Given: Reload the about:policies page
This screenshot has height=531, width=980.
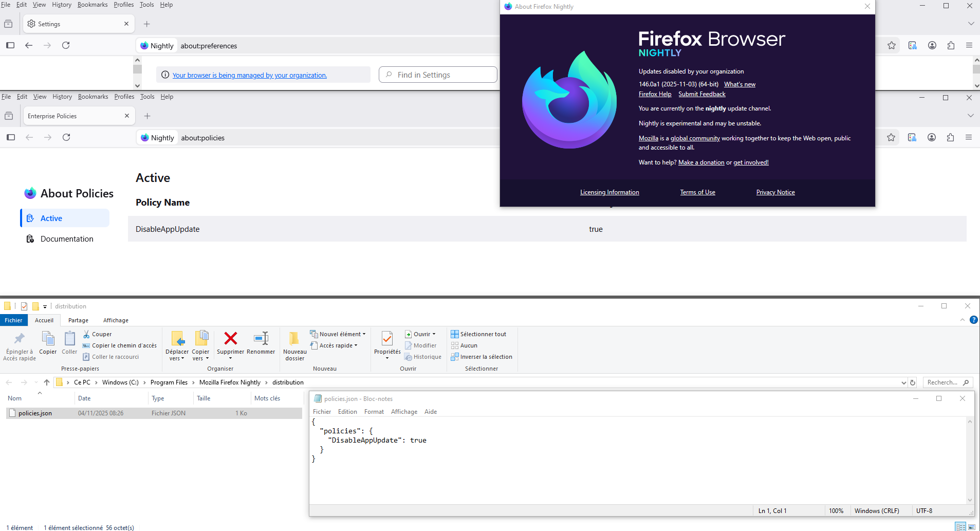Looking at the screenshot, I should 66,137.
